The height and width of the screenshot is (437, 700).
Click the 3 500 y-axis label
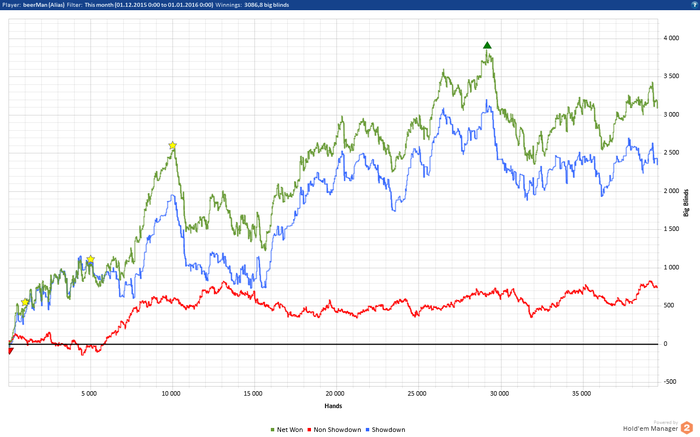671,76
